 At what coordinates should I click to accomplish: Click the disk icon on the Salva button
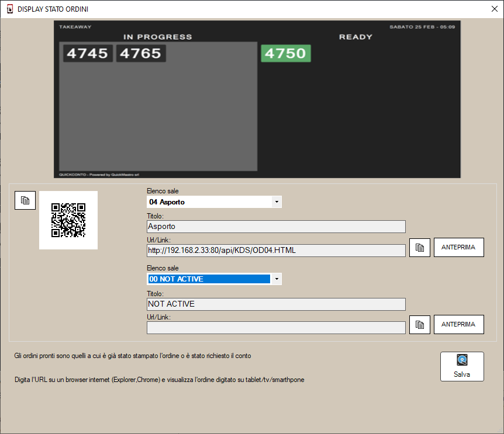pyautogui.click(x=462, y=360)
